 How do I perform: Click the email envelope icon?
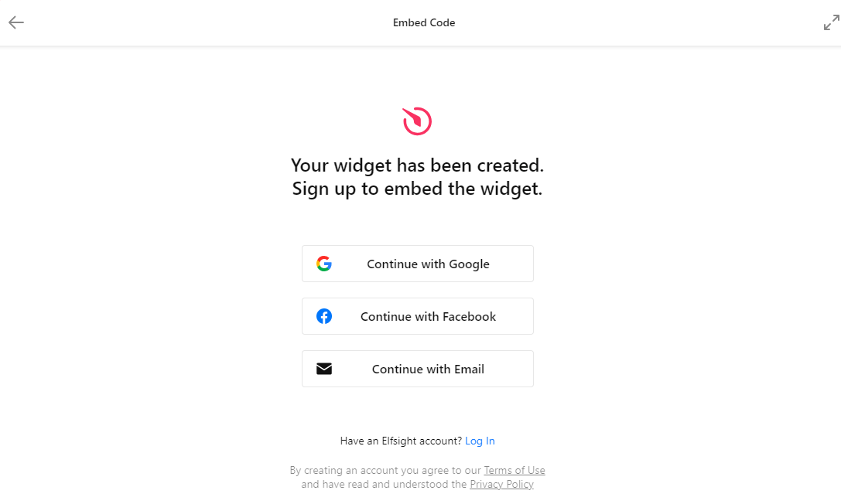(x=324, y=369)
